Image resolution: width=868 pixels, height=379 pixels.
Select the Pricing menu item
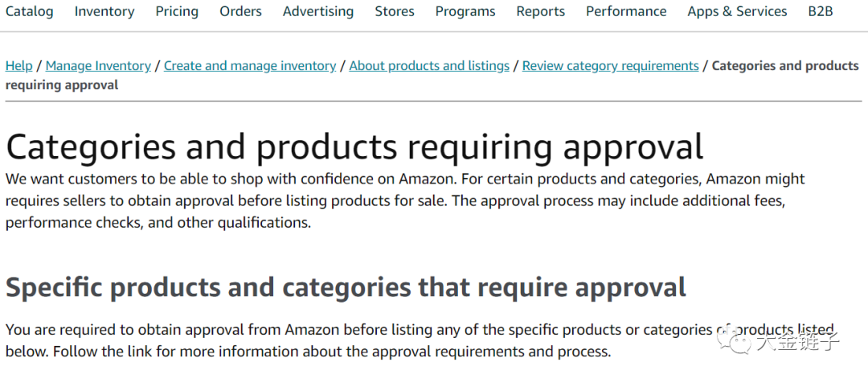click(177, 11)
